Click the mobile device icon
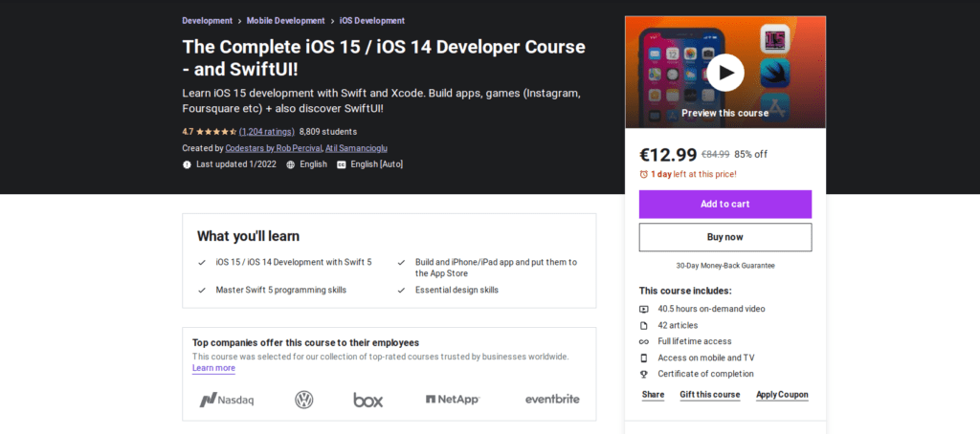This screenshot has width=980, height=434. [x=644, y=358]
